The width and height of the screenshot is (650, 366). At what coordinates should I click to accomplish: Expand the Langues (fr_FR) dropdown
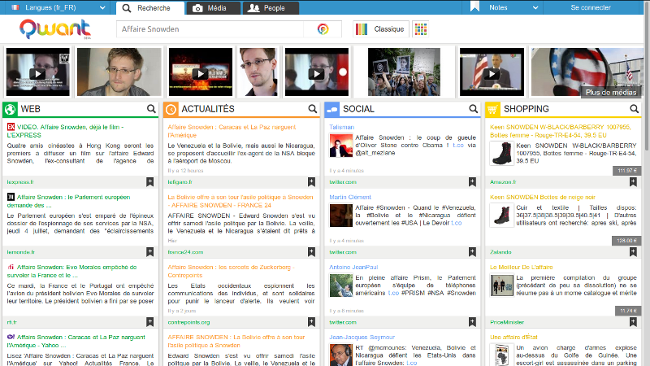click(x=58, y=7)
